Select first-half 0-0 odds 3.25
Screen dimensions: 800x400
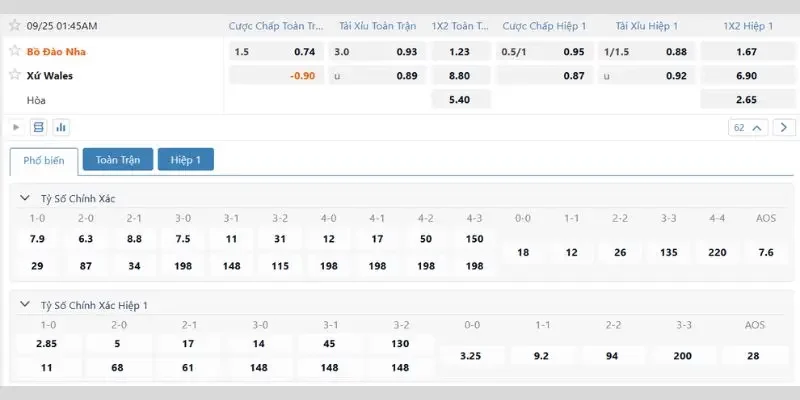(471, 356)
